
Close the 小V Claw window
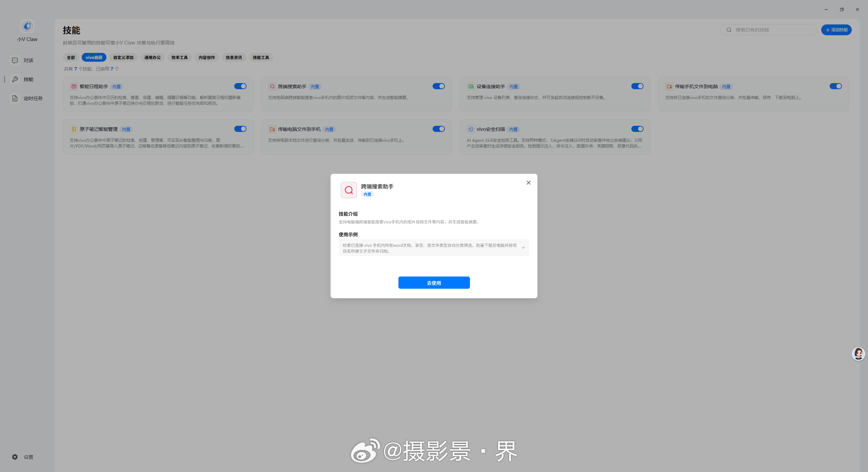pyautogui.click(x=857, y=9)
